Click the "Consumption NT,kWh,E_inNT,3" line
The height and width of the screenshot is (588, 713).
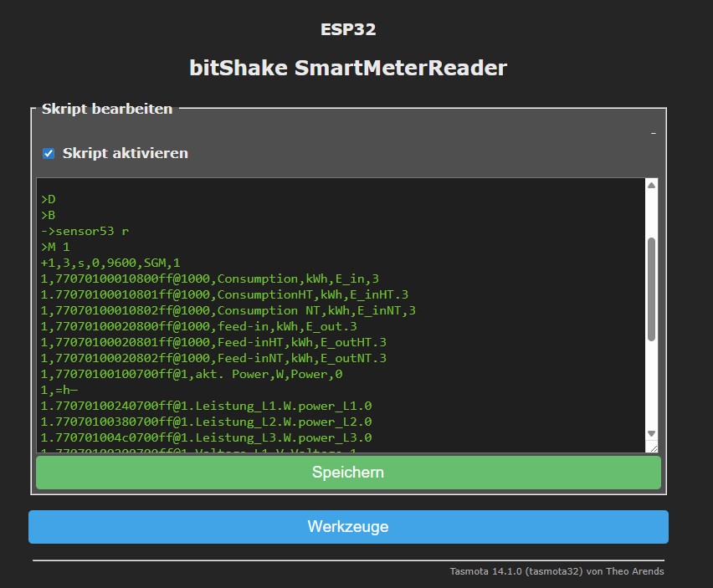[228, 311]
